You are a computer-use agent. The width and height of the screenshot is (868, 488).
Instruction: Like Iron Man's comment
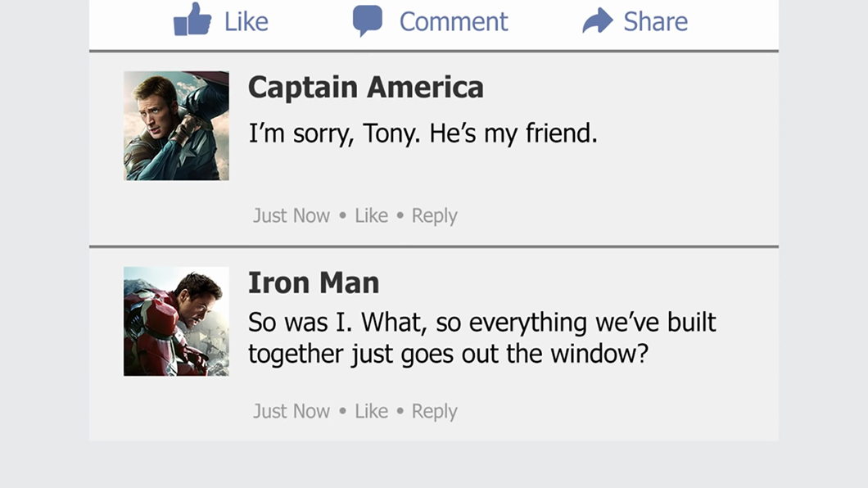point(371,411)
